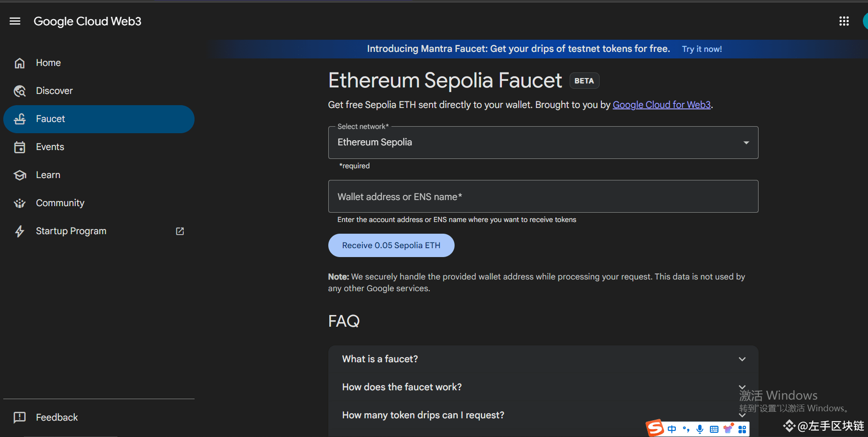
Task: Open the Google apps grid
Action: click(844, 21)
